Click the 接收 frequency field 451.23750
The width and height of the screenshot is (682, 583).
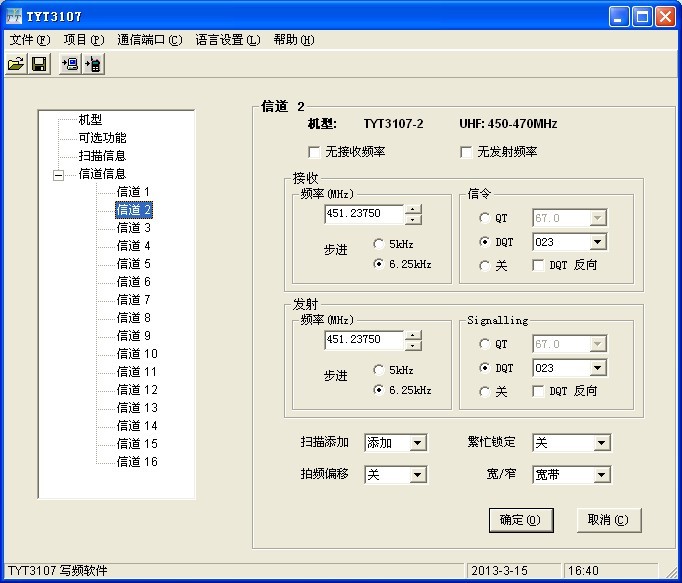coord(364,214)
